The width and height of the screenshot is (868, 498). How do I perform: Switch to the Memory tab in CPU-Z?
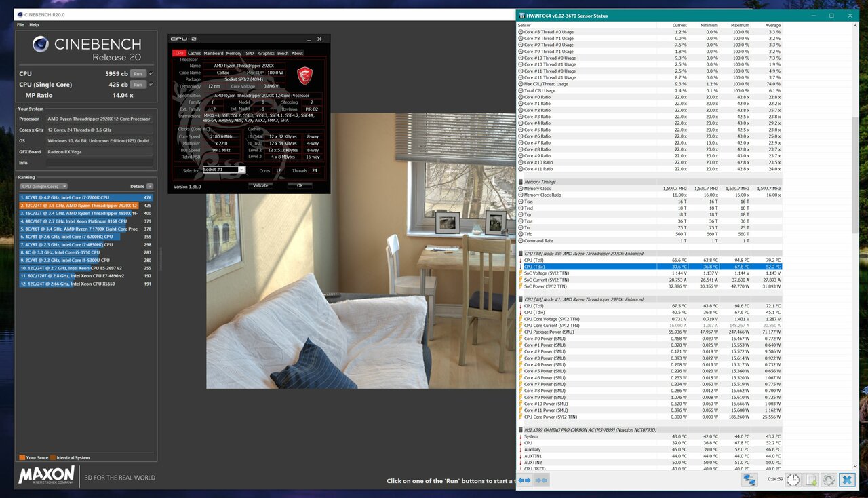coord(233,53)
